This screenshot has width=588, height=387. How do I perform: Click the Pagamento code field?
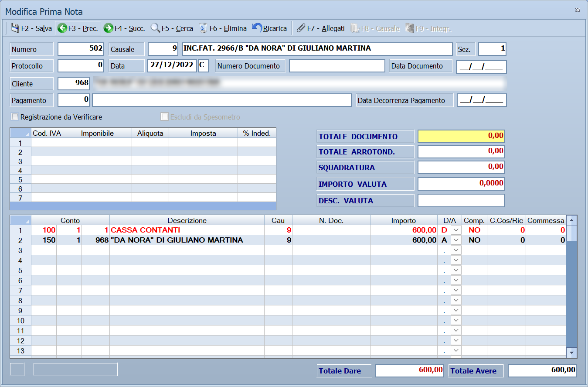coord(74,100)
